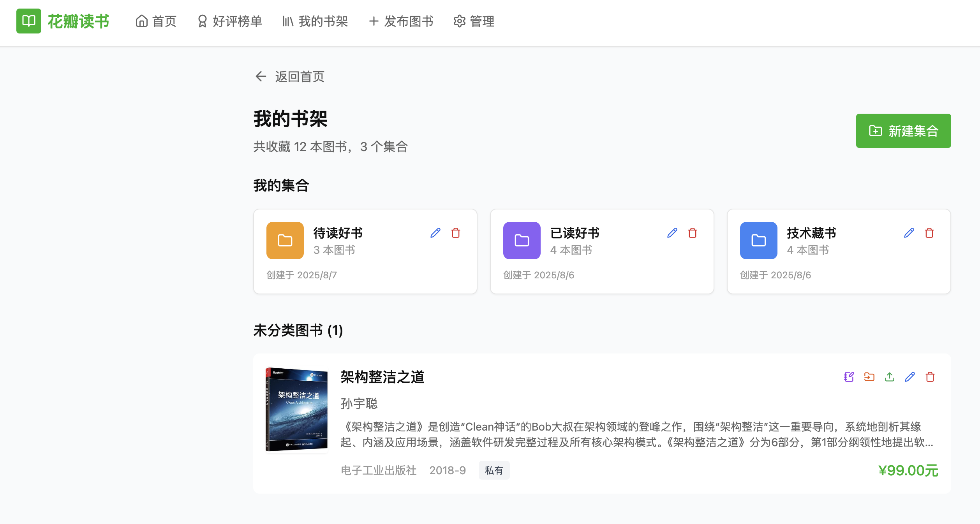Delete the 待读好书 collection with trash icon
The image size is (980, 524).
click(456, 233)
